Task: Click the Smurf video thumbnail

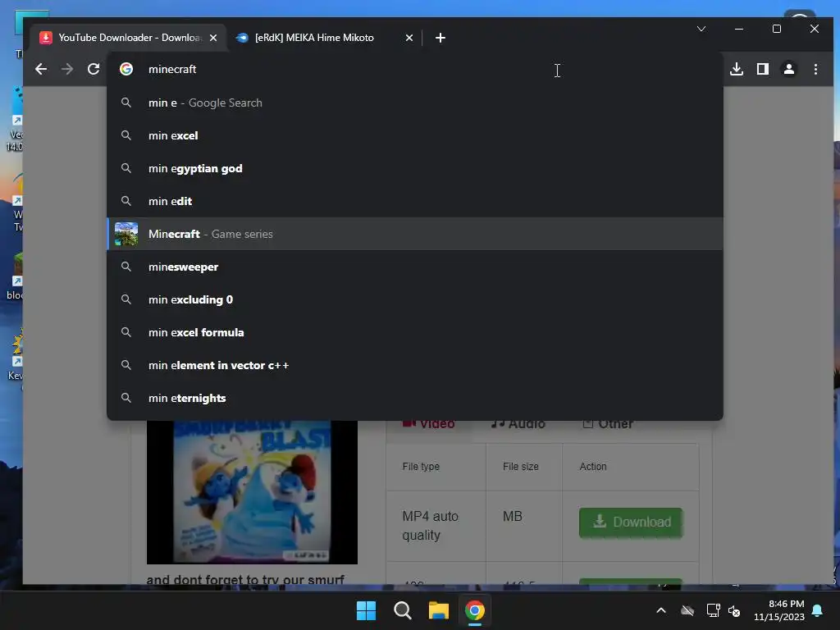Action: pyautogui.click(x=252, y=492)
